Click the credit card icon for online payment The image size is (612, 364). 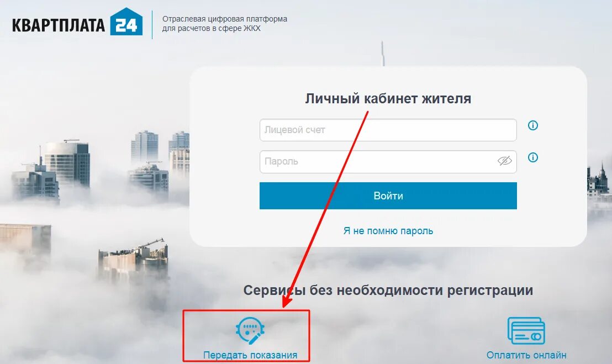click(526, 330)
